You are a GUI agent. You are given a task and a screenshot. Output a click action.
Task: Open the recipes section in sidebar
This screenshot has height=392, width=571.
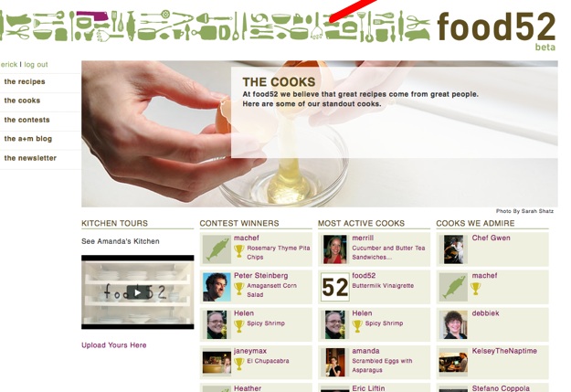coord(25,81)
